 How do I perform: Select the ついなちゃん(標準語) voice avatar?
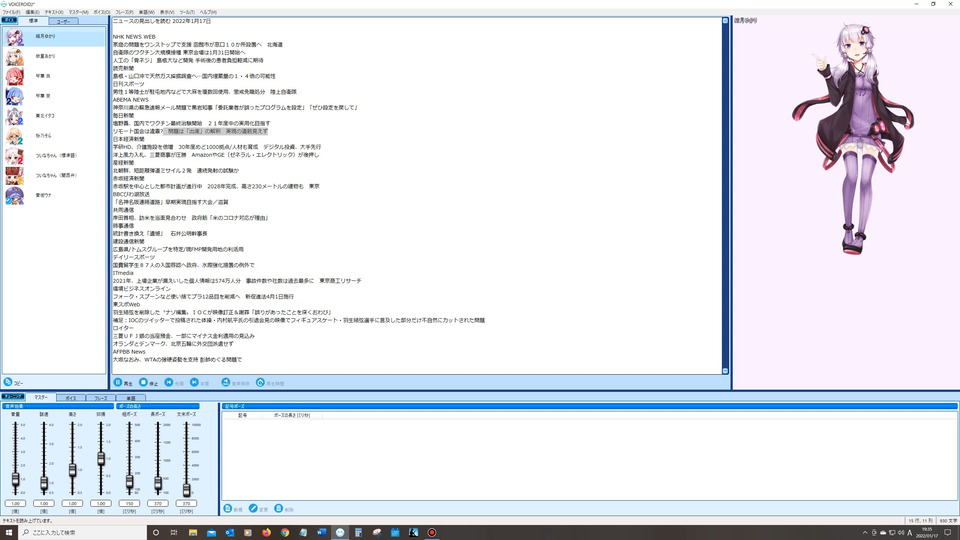[14, 156]
